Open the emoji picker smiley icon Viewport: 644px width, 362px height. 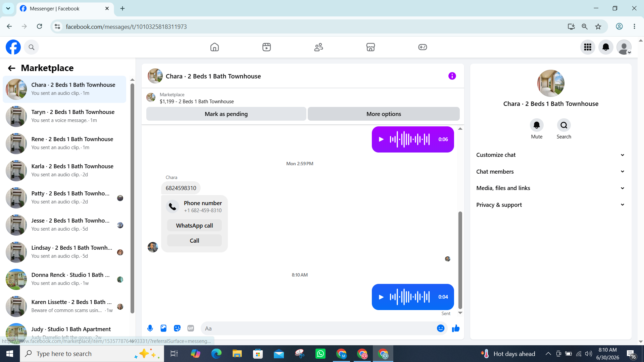coord(441,328)
